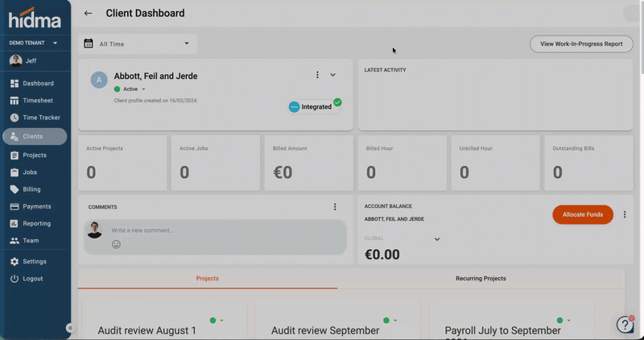
Task: Open Reporting chart icon
Action: click(14, 224)
